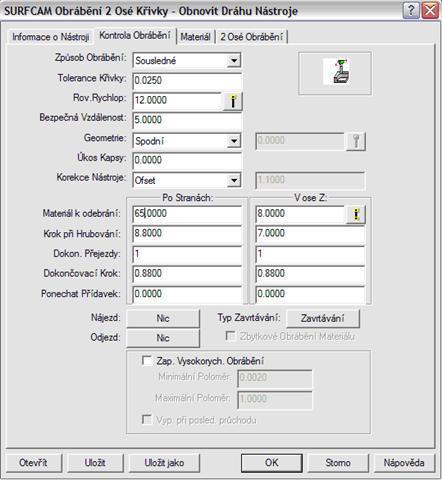Open the 2 Osé Obrábění tab
The height and width of the screenshot is (480, 442).
click(x=252, y=37)
